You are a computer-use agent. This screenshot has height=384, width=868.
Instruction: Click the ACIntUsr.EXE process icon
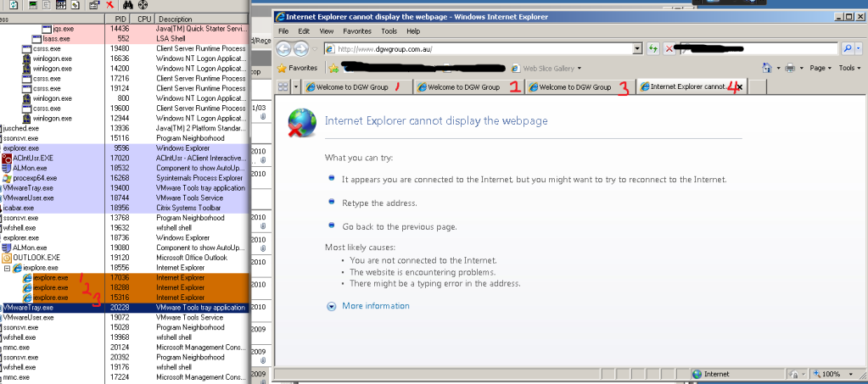(7, 159)
